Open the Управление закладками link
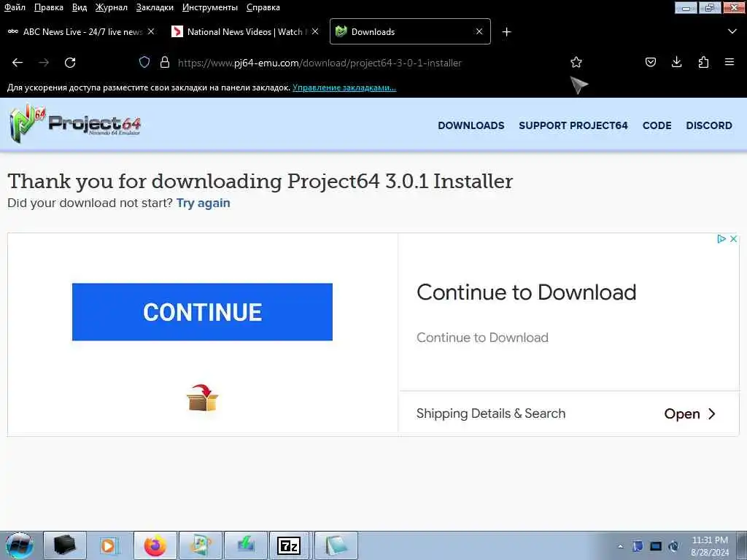This screenshot has height=560, width=747. 344,87
